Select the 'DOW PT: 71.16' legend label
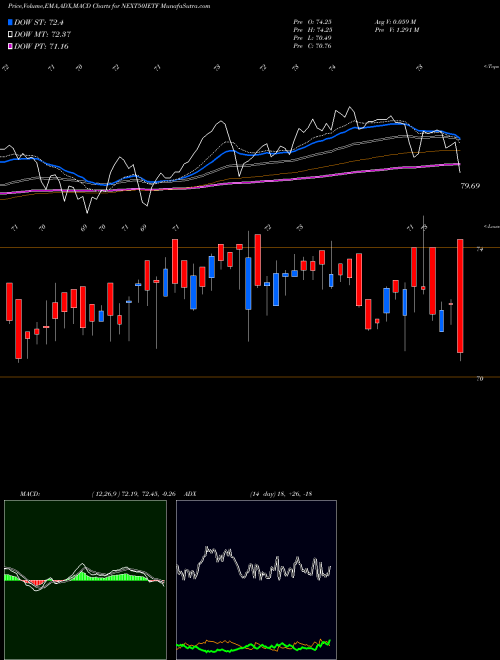Screen dimensions: 500x660 tap(41, 46)
